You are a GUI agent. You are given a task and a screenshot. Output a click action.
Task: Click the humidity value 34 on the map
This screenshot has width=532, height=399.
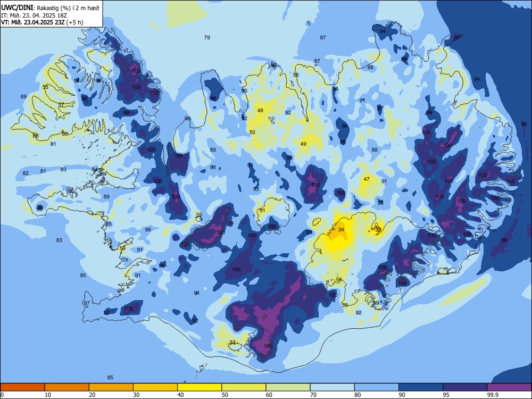(x=341, y=230)
